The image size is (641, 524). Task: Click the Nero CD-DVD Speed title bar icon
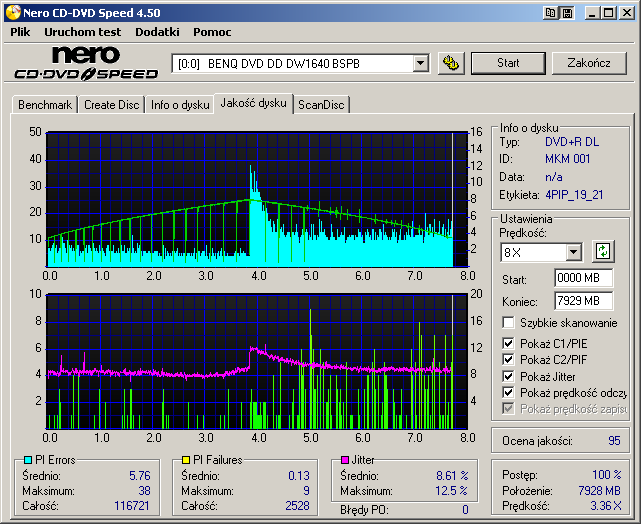(x=13, y=13)
